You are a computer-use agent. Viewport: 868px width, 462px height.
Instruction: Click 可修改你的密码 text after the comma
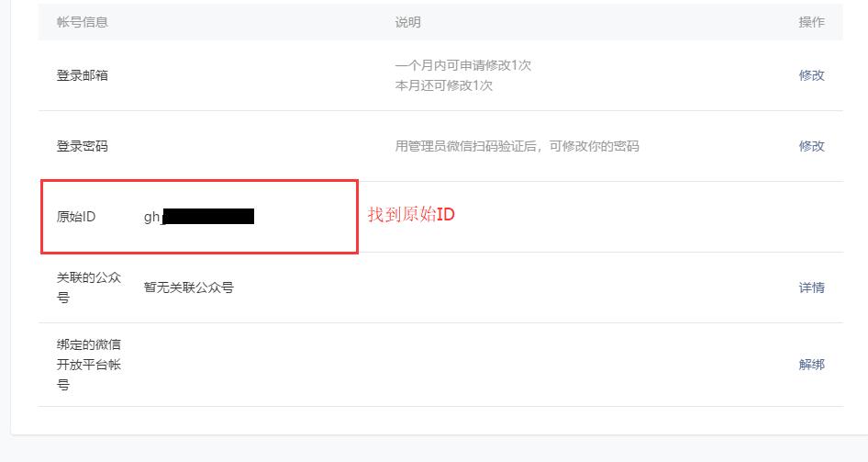595,146
